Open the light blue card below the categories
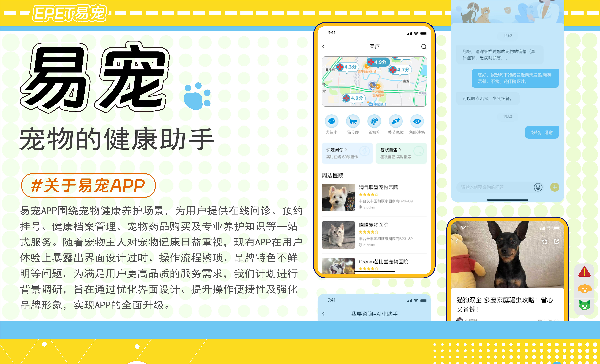This screenshot has height=364, width=600. click(347, 153)
